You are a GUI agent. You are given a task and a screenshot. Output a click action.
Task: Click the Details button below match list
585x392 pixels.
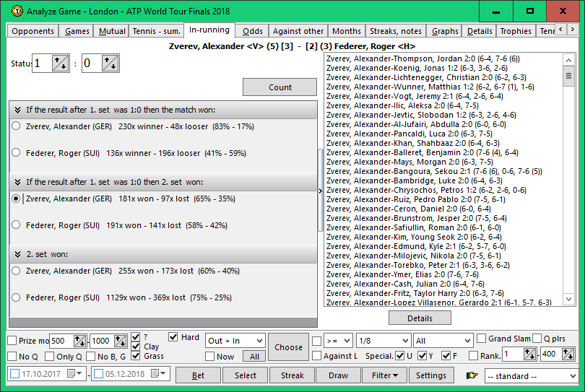pos(420,318)
